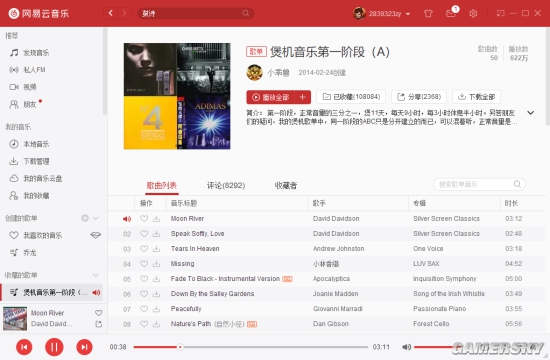Viewport: 550px width, 360px height.
Task: Click the 下载全部 download all button
Action: [476, 97]
